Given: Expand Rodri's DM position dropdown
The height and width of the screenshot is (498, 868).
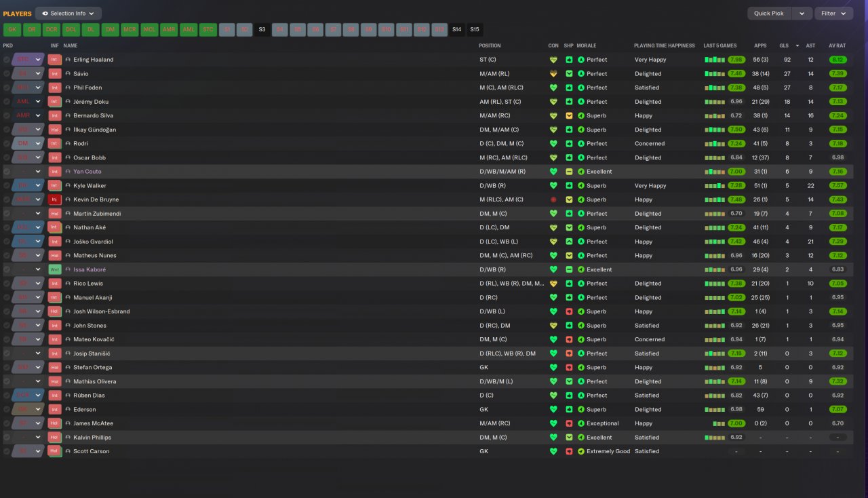Looking at the screenshot, I should 39,144.
